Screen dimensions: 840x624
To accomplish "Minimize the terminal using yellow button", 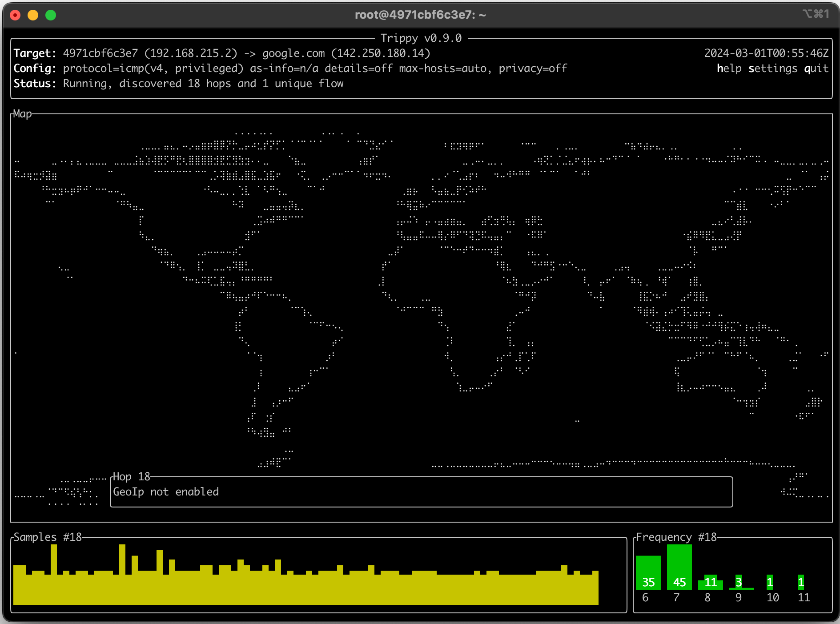I will click(33, 15).
